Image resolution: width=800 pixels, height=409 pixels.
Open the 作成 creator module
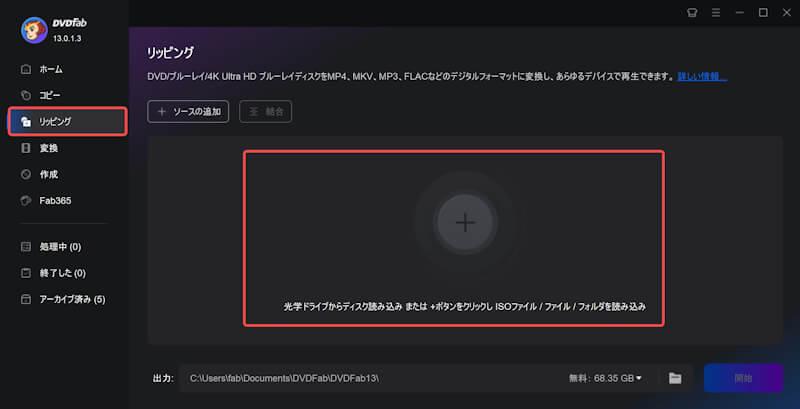[x=40, y=174]
